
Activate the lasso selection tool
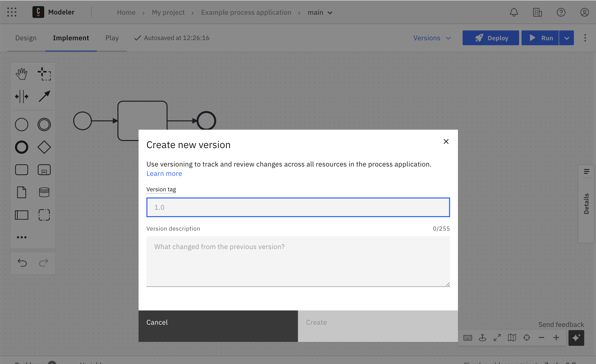tap(44, 73)
